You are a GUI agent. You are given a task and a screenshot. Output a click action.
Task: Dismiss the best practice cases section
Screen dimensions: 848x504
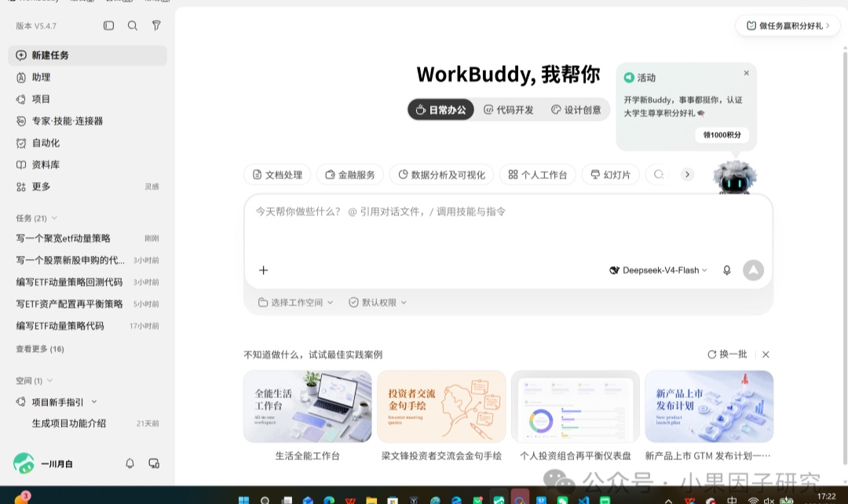coord(766,354)
